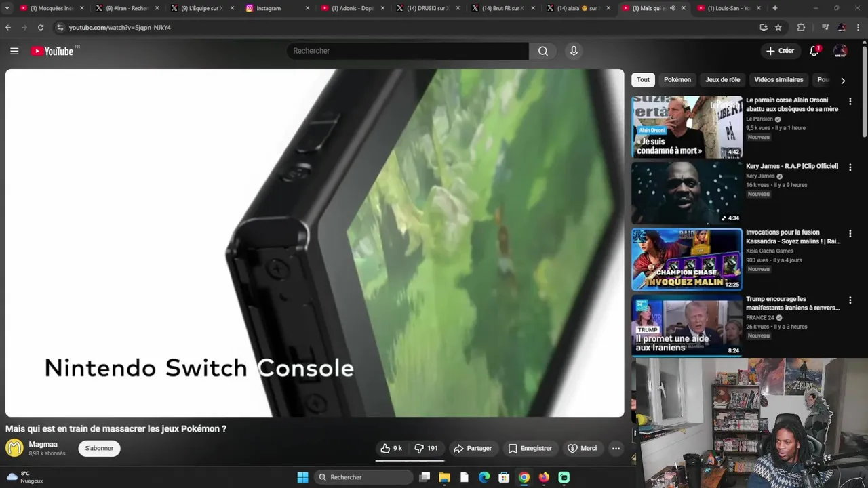Open the Windows Start menu

click(x=302, y=477)
